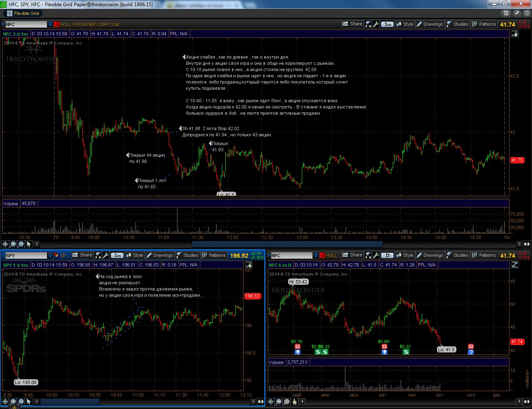
Task: Click the 1m timeframe button in SPY chart
Action: click(x=118, y=256)
